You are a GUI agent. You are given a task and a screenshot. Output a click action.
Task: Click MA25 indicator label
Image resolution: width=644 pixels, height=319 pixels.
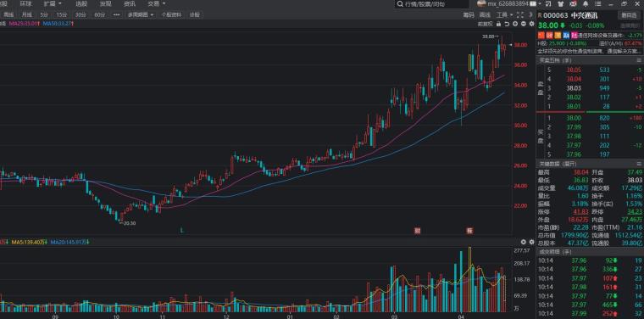point(25,24)
